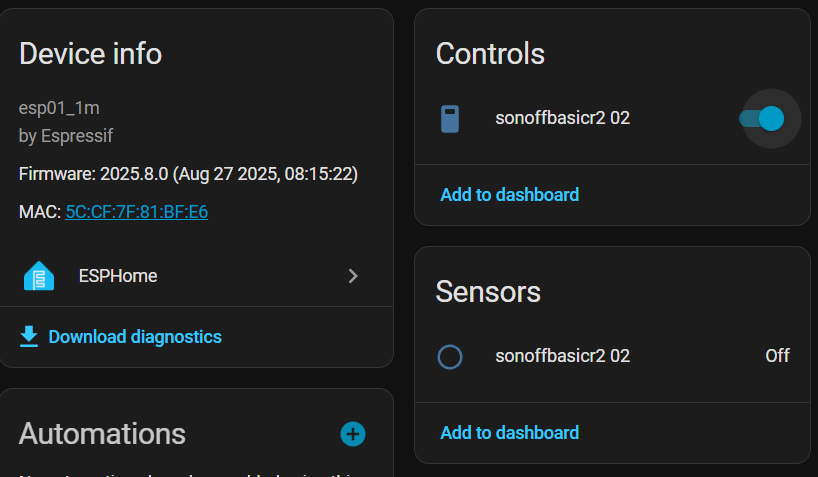Click the circle sensor icon in Sensors
The height and width of the screenshot is (477, 818).
[x=450, y=356]
